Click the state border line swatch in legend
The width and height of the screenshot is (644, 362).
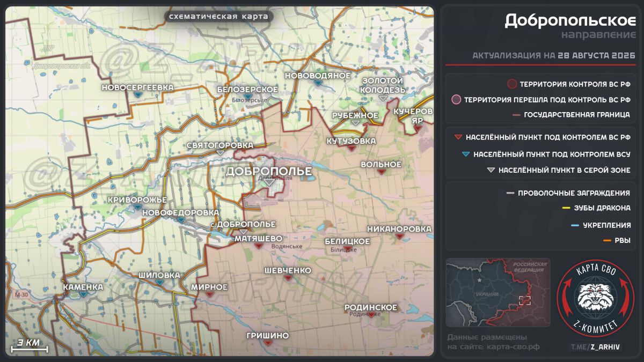pyautogui.click(x=517, y=115)
